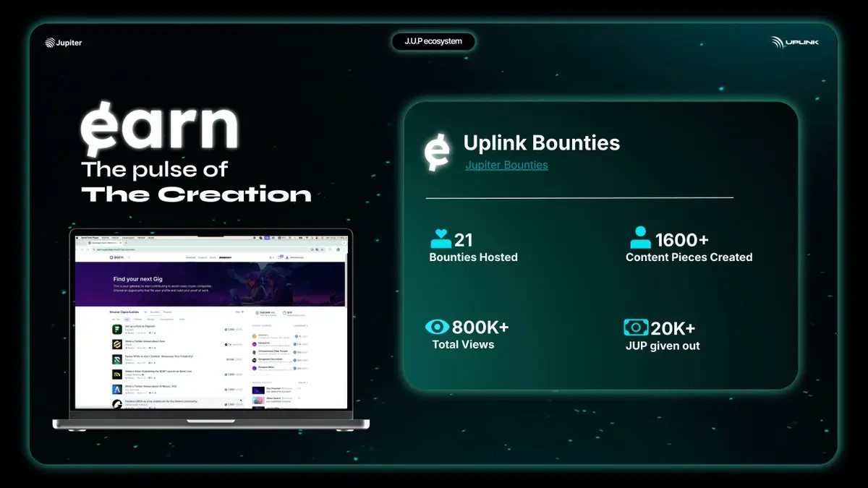
Task: Select the 'Total Views' label
Action: click(463, 345)
